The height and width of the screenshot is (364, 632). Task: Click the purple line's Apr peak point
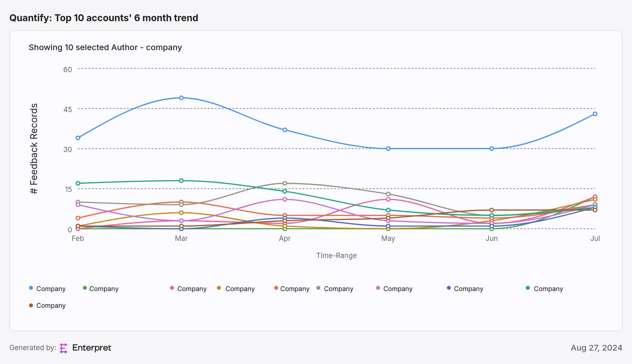[x=285, y=199]
